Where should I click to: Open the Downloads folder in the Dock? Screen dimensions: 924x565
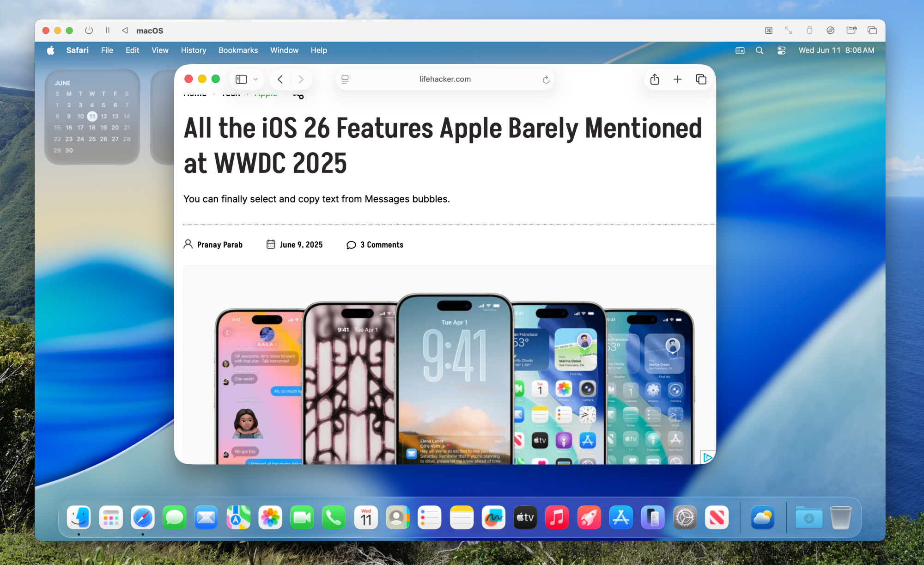(809, 517)
